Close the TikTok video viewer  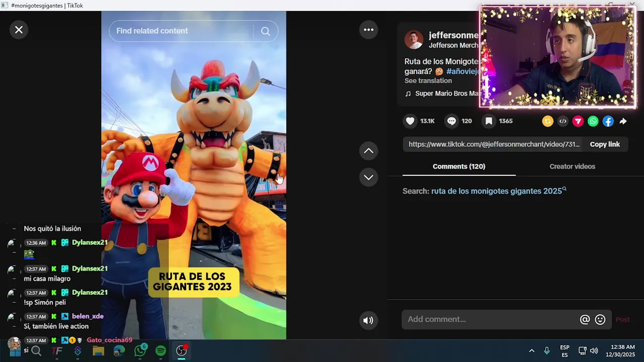pyautogui.click(x=19, y=30)
